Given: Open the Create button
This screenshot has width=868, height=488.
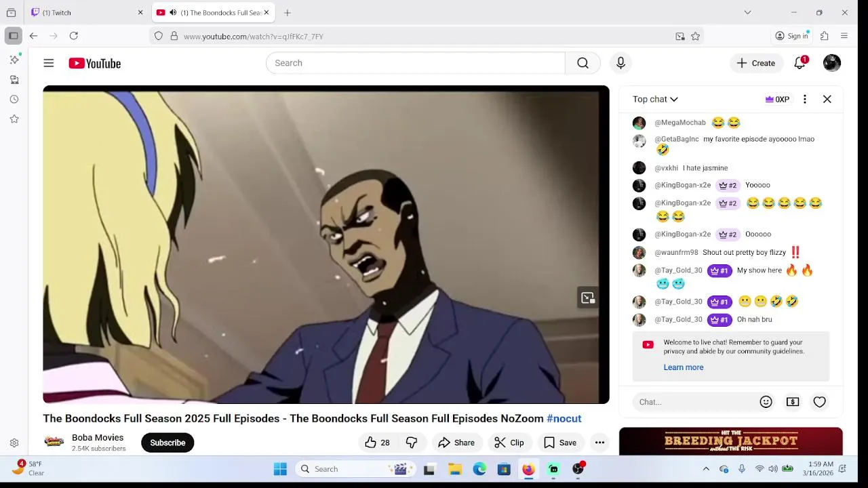Looking at the screenshot, I should 756,63.
